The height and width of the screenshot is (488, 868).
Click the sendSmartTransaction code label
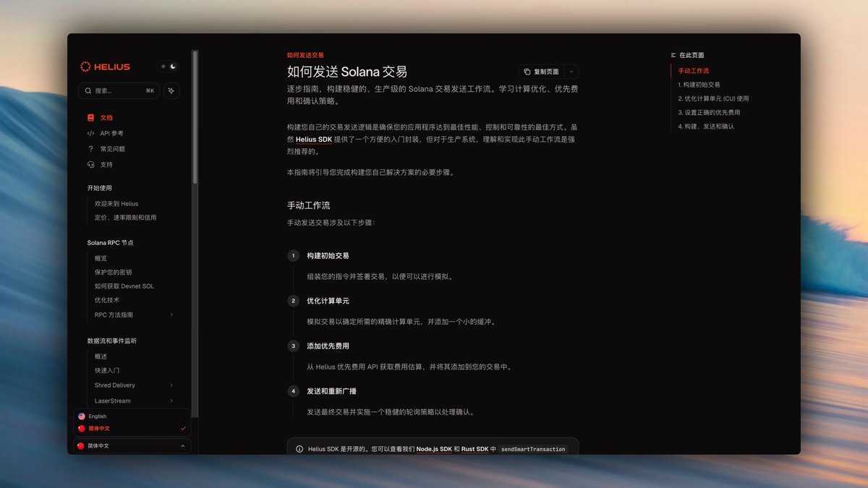(x=533, y=449)
